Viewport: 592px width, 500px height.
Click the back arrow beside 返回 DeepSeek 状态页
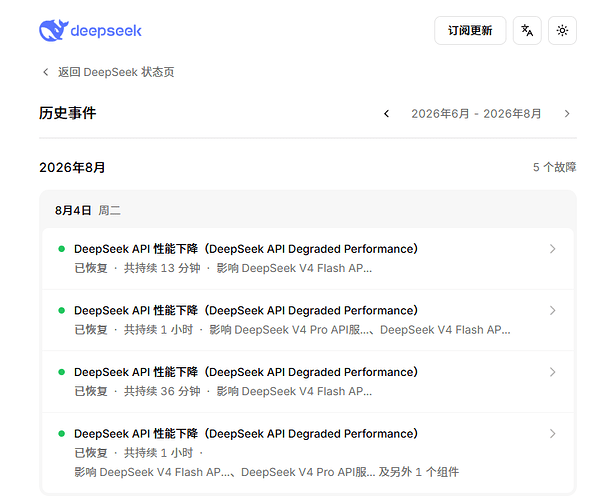[46, 72]
